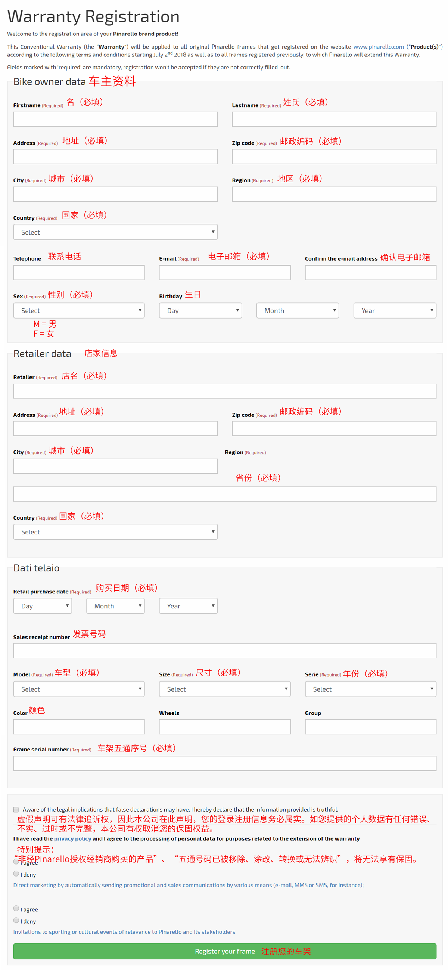Click the Register your frame button
The width and height of the screenshot is (448, 980).
coord(224,951)
